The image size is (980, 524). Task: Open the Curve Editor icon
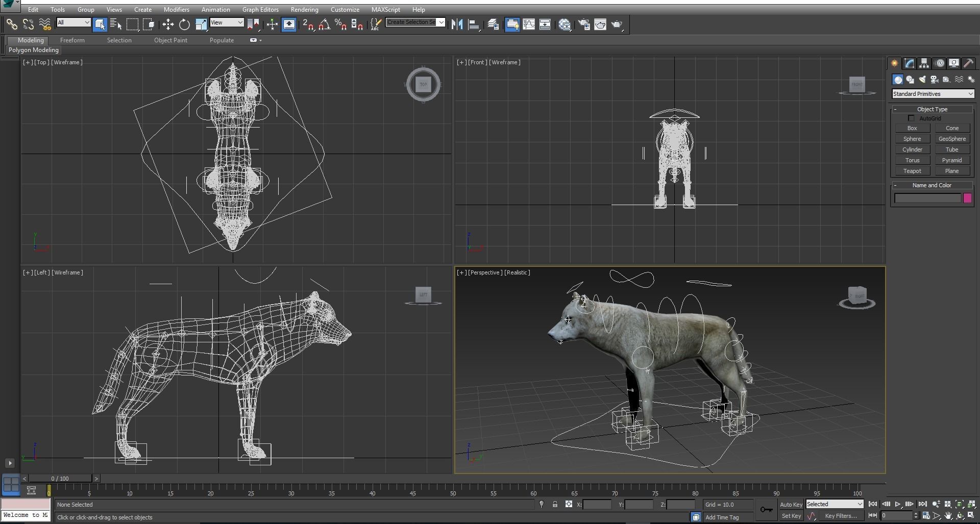click(x=529, y=24)
